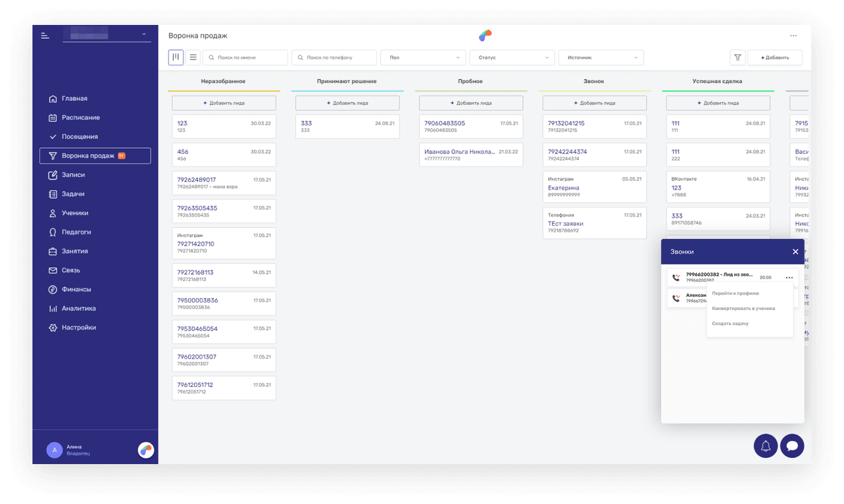Choose Создать задачу from context menu
This screenshot has width=844, height=504.
coord(730,324)
